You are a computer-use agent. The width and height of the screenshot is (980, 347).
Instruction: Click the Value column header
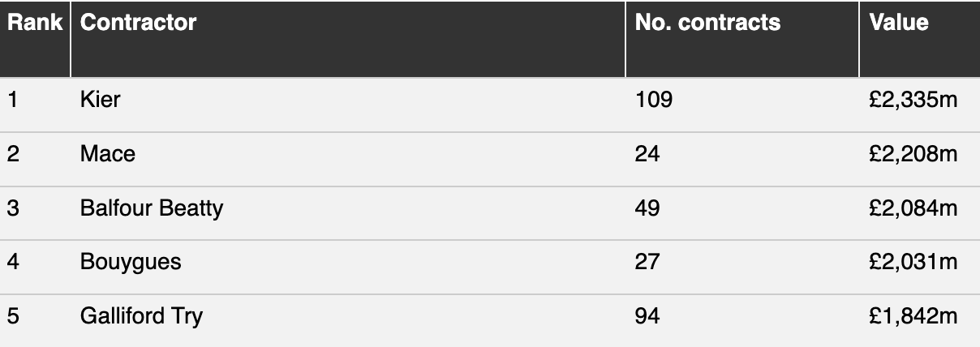coord(919,39)
